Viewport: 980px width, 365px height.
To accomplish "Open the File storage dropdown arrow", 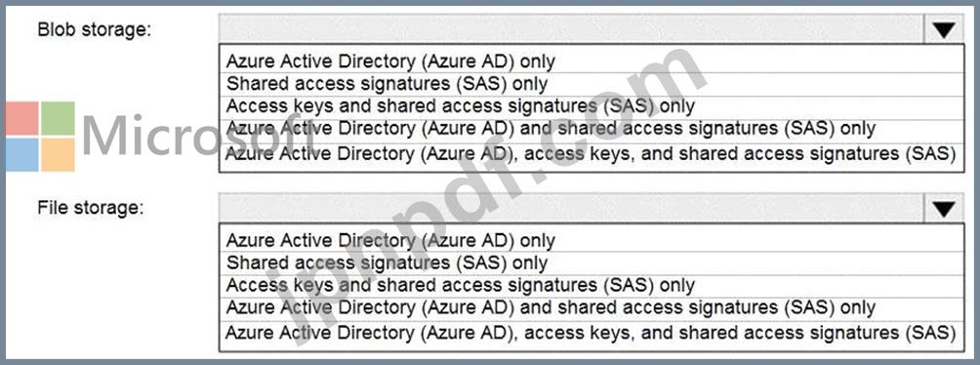I will click(x=943, y=209).
